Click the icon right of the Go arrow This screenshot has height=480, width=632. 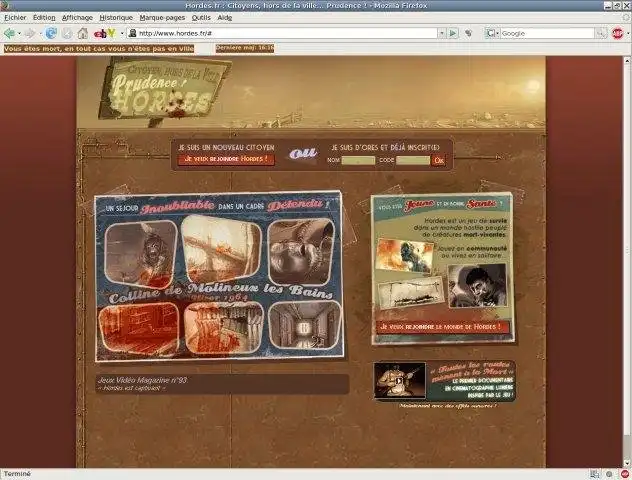[468, 33]
